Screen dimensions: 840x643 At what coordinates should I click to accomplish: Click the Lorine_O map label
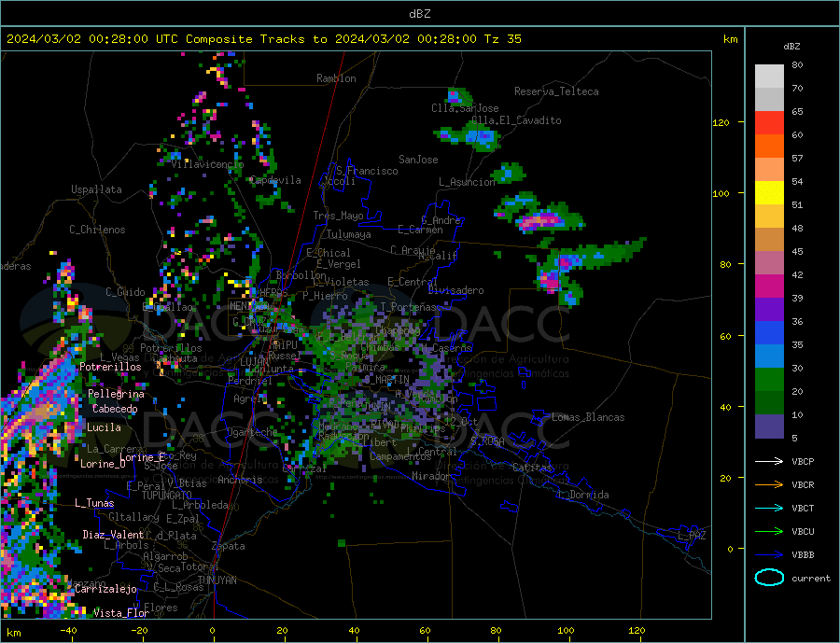(103, 464)
